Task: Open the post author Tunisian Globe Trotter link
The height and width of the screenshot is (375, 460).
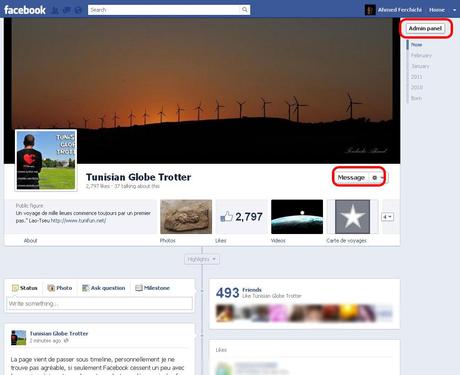Action: point(59,333)
